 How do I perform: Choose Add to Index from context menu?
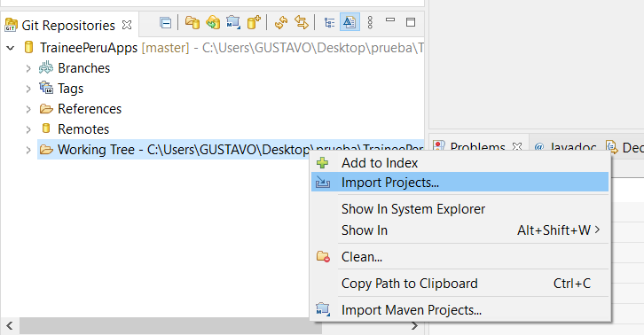click(x=459, y=163)
